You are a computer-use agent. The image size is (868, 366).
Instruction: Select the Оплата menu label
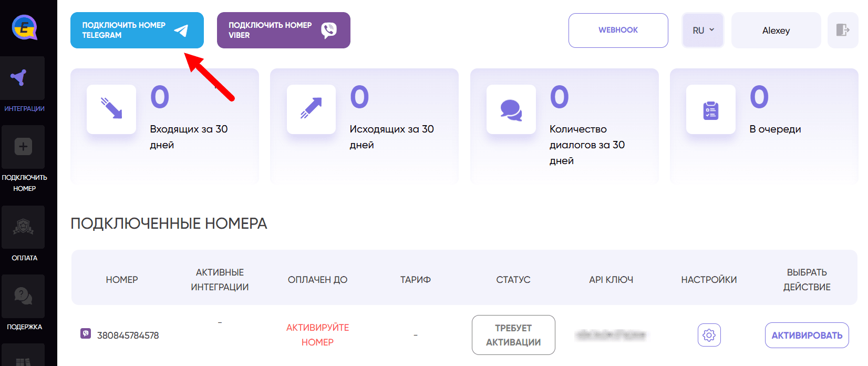(x=24, y=258)
